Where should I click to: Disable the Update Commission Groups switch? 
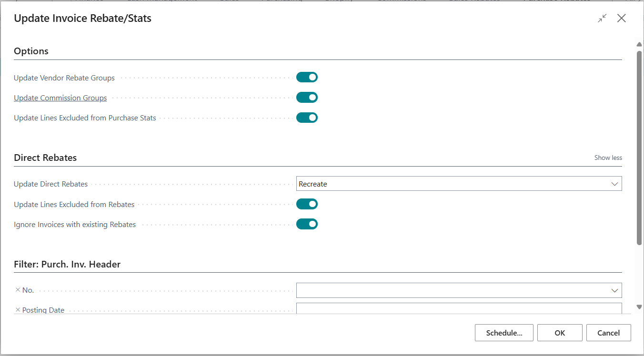[x=307, y=98]
